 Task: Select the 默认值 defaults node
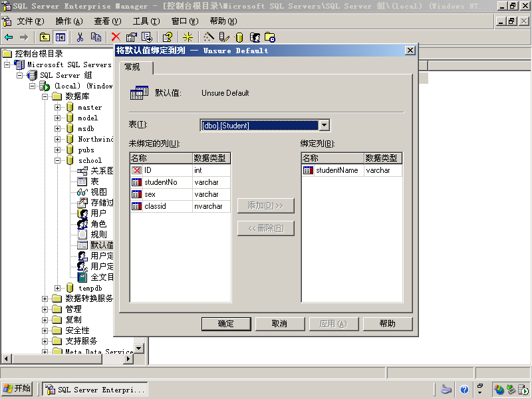point(102,245)
